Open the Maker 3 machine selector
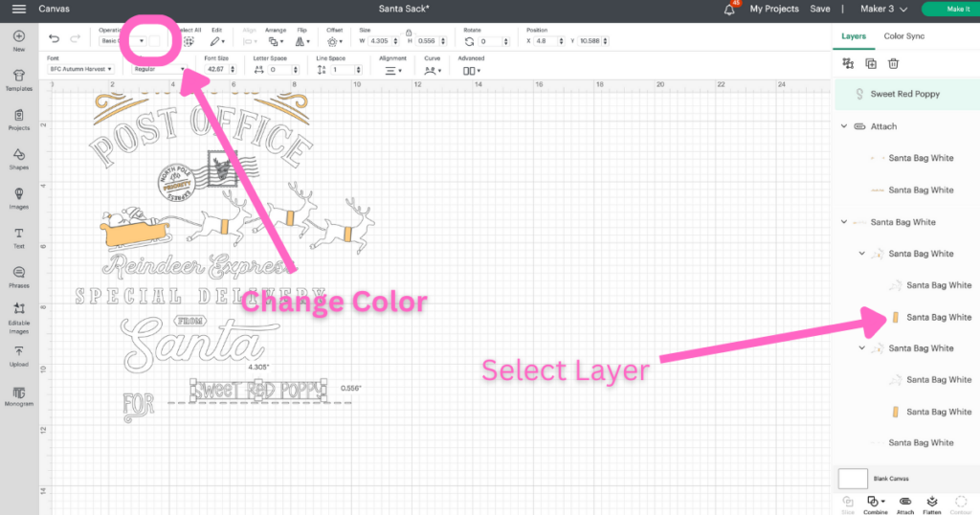The image size is (980, 515). [x=883, y=9]
